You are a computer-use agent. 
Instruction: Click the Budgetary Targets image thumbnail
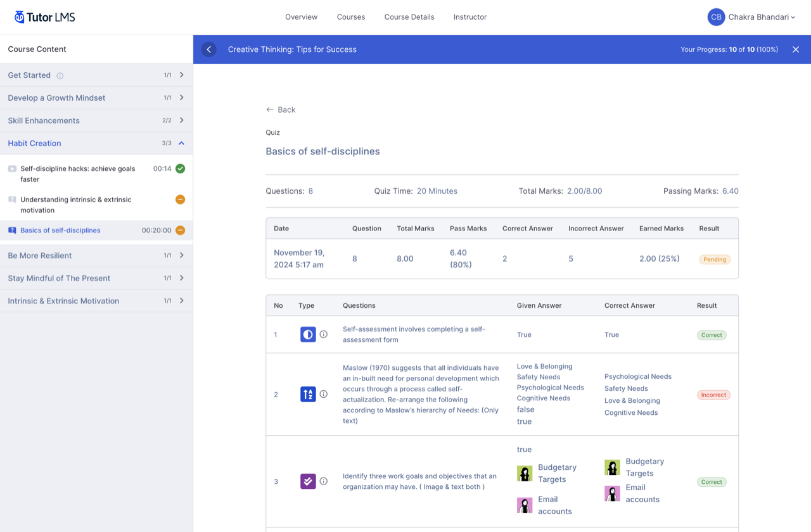[x=525, y=473]
